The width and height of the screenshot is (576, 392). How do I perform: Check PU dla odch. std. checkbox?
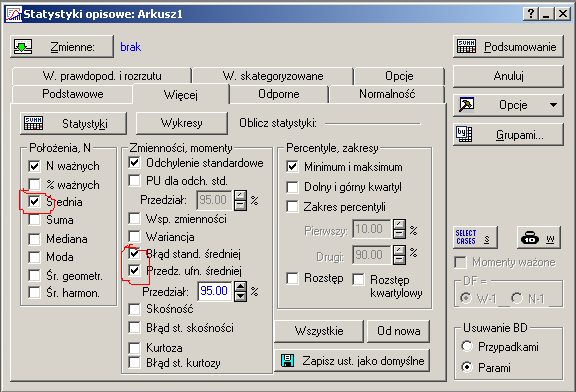click(134, 180)
